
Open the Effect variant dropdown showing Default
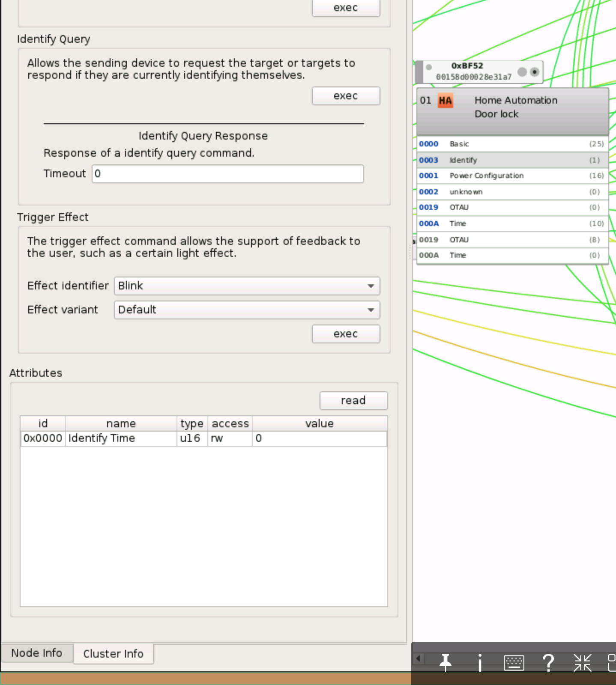tap(247, 310)
